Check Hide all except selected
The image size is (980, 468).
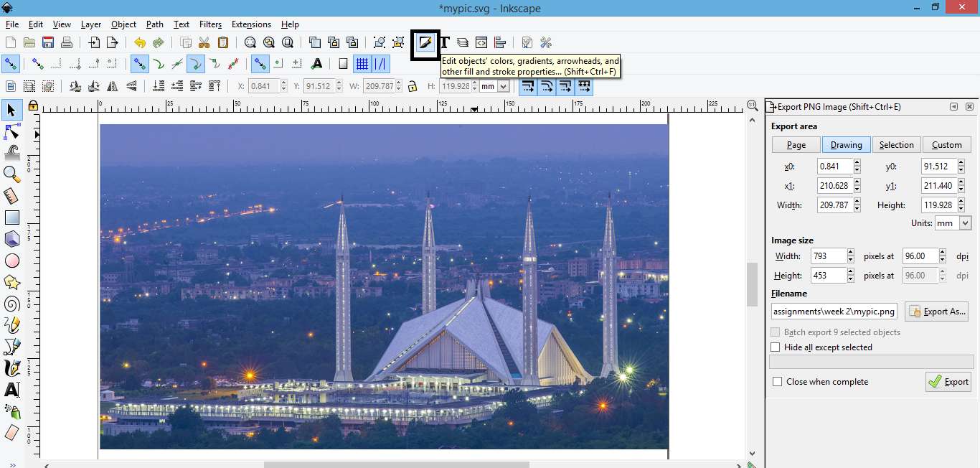click(x=775, y=347)
